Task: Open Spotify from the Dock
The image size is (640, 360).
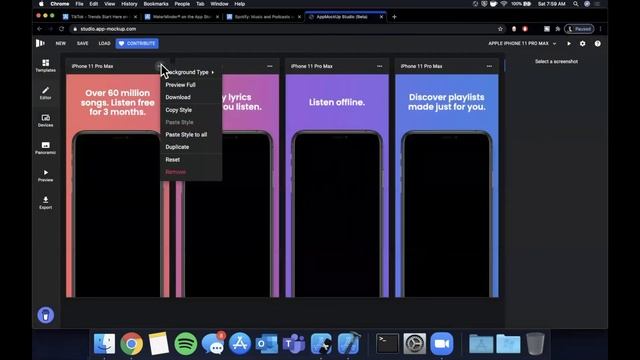Action: 186,344
